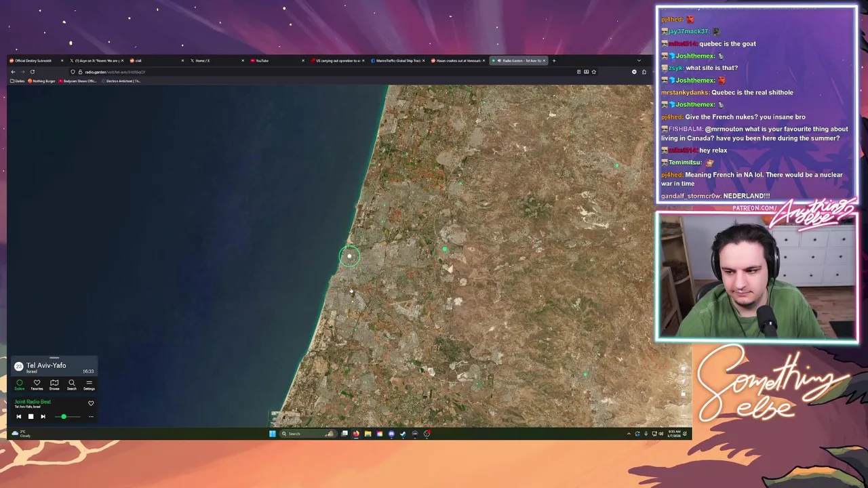Open the taskbar clock and date

coord(674,433)
